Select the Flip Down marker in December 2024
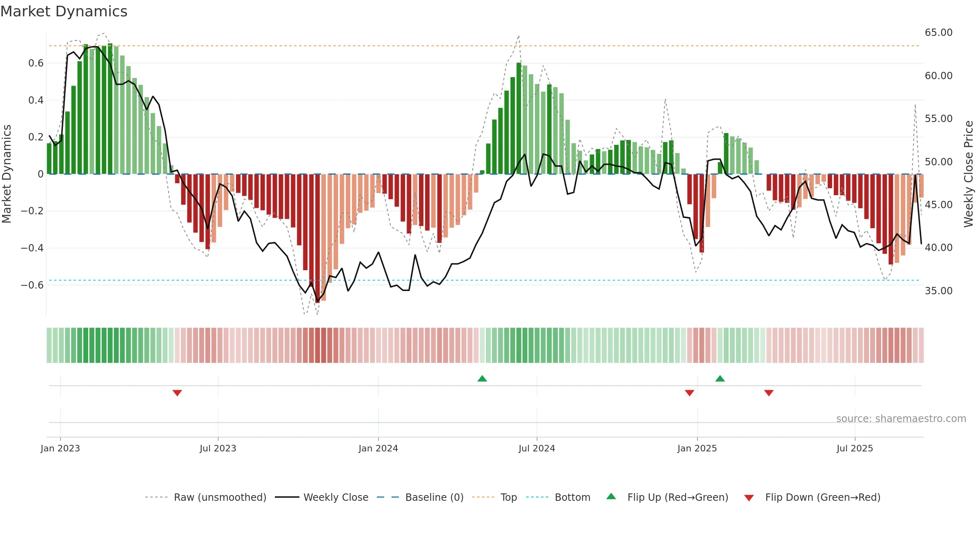This screenshot has height=551, width=980. [x=690, y=393]
